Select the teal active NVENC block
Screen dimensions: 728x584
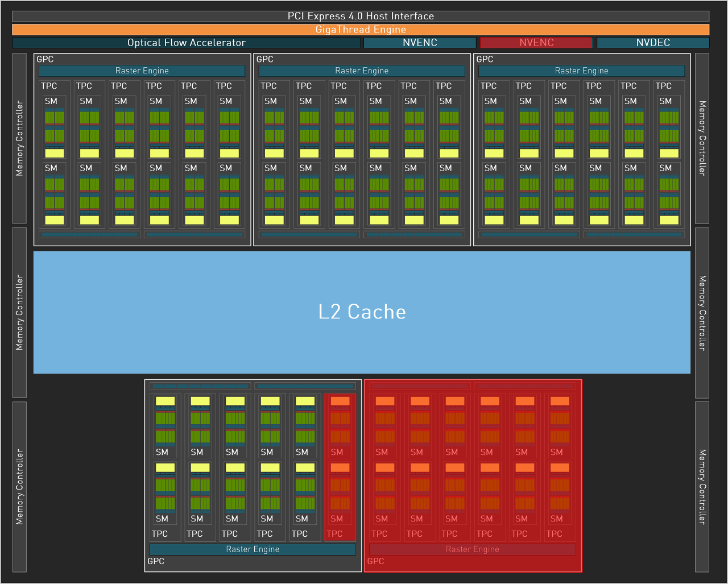click(420, 43)
